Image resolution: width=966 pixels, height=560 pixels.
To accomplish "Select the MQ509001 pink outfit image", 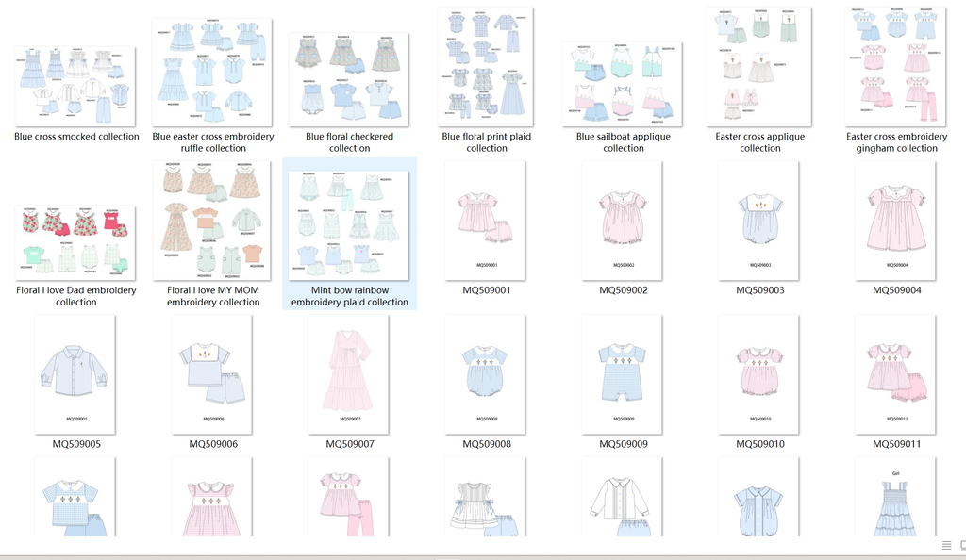I will [x=486, y=220].
